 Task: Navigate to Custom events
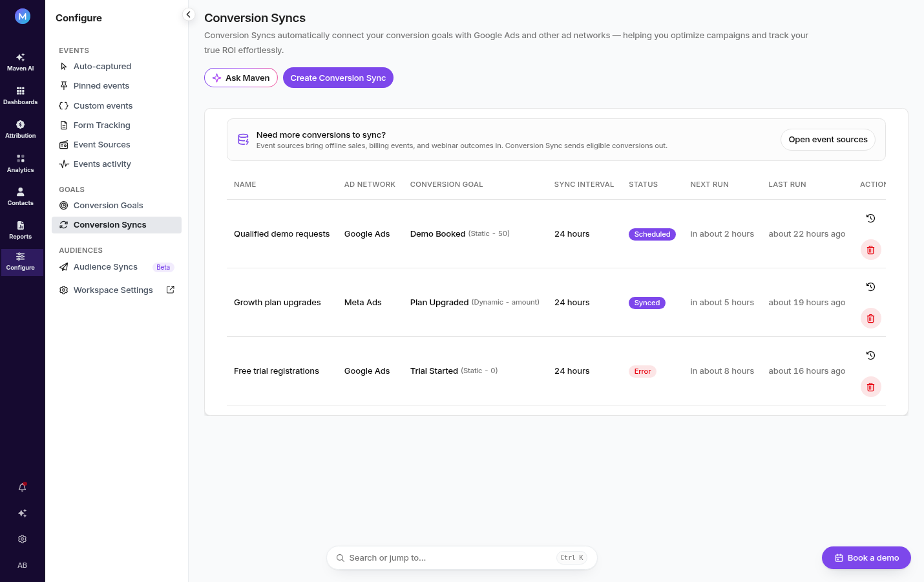click(116, 106)
